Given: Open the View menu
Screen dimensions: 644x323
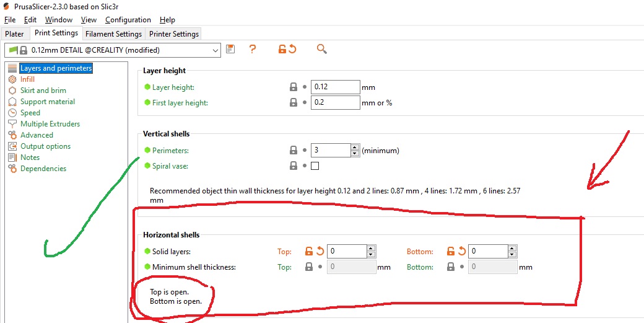Looking at the screenshot, I should pyautogui.click(x=89, y=20).
